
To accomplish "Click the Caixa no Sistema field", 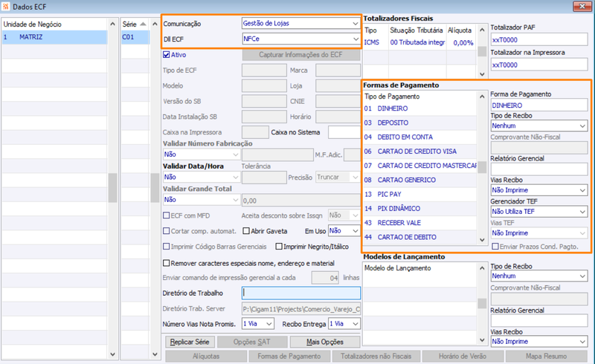I will (x=344, y=132).
